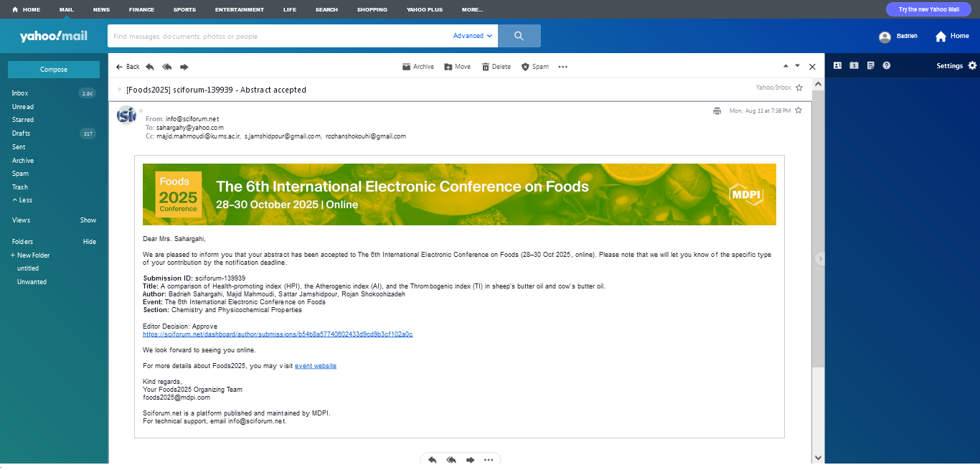Open the sciforum.net submission dashboard link
980x470 pixels.
coord(278,334)
